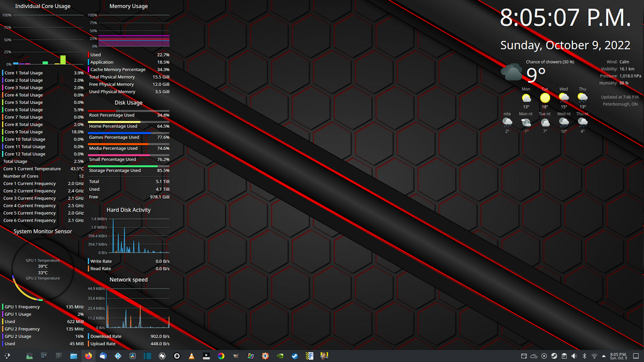Click the media player tray icon
Viewport: 644px width, 362px height.
tap(544, 356)
